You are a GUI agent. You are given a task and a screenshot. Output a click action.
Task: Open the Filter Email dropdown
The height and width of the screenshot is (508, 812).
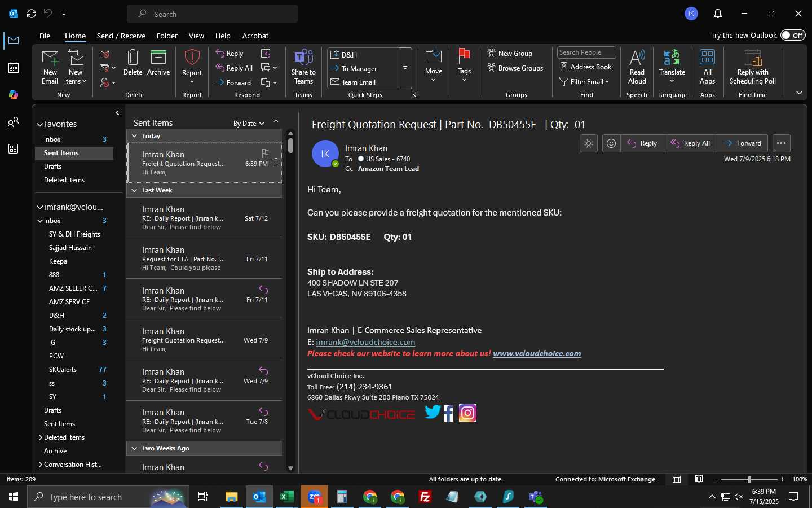coord(584,81)
